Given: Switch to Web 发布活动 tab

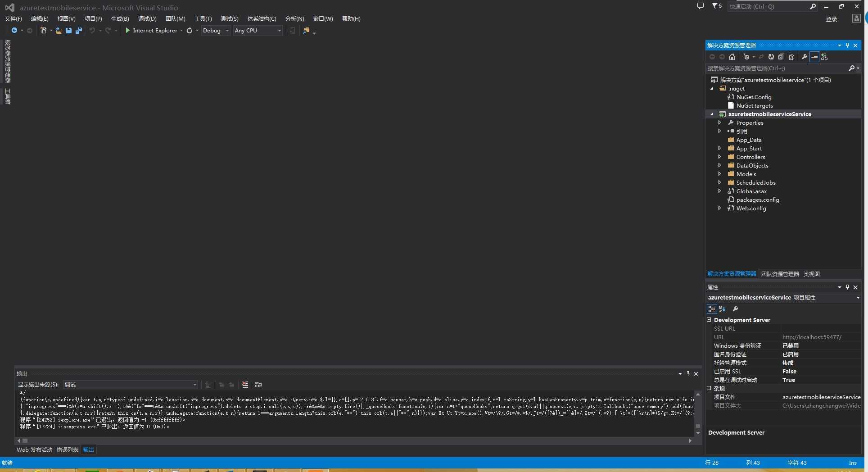Looking at the screenshot, I should [34, 449].
